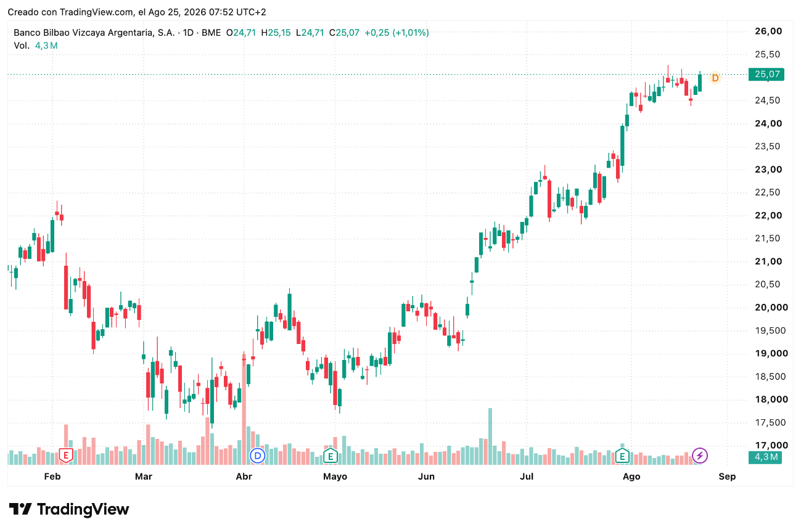The image size is (801, 532).
Task: Click the Sep label on the time axis
Action: pyautogui.click(x=727, y=477)
